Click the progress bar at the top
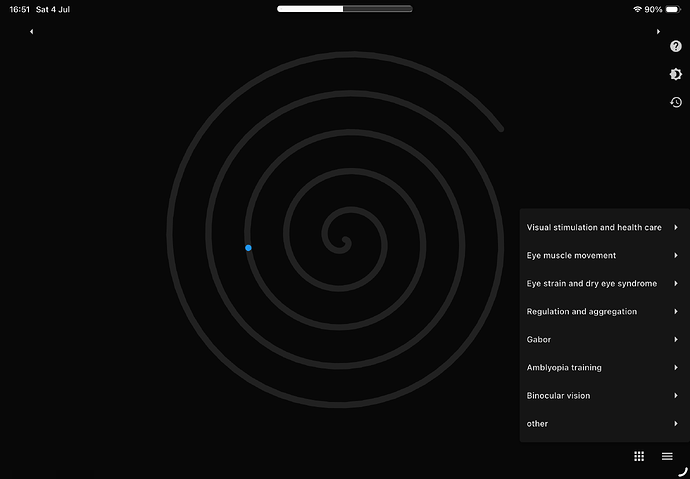The image size is (690, 479). tap(345, 9)
